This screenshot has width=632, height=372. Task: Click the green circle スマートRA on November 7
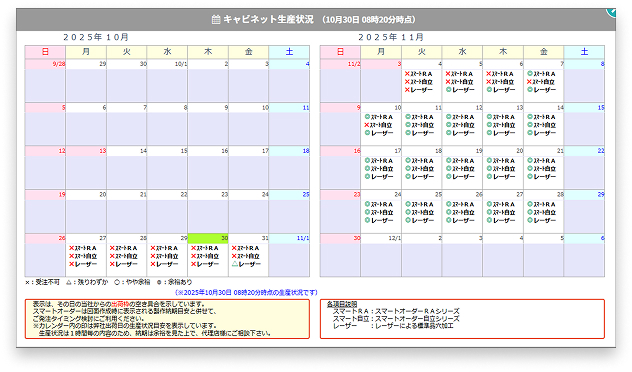pyautogui.click(x=541, y=74)
